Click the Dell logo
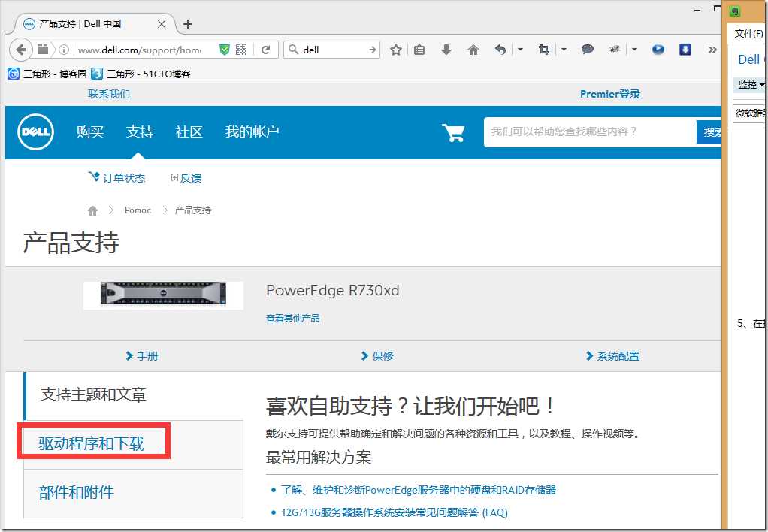The image size is (768, 532). coord(36,131)
